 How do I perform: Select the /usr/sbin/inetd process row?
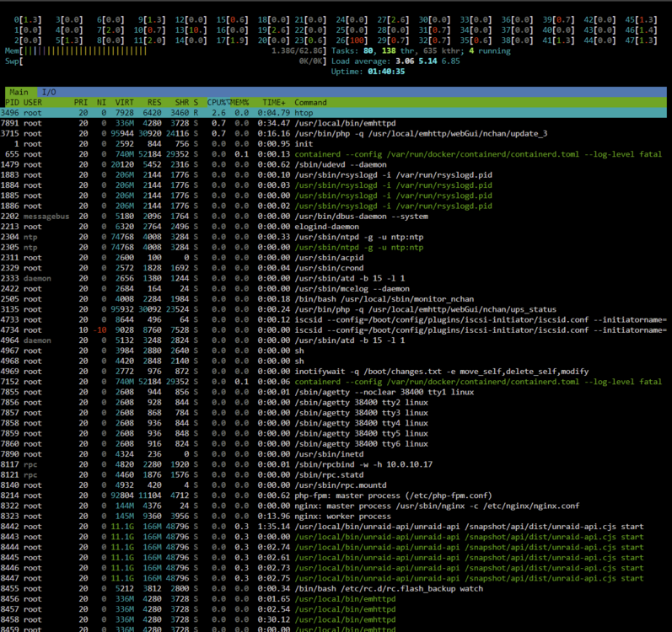tap(333, 454)
